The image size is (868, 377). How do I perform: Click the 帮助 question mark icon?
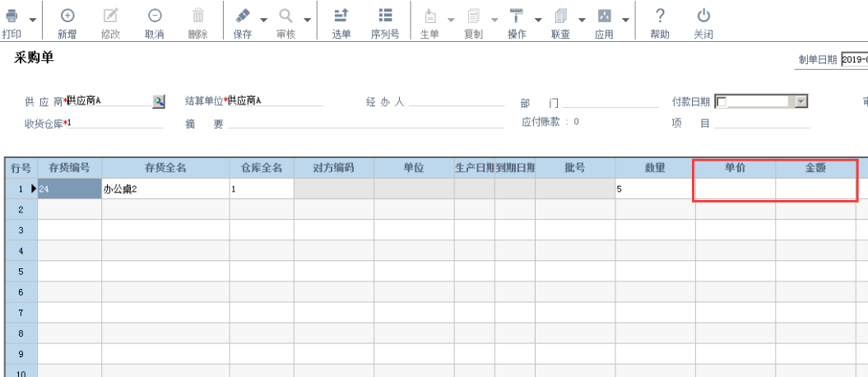tap(659, 16)
